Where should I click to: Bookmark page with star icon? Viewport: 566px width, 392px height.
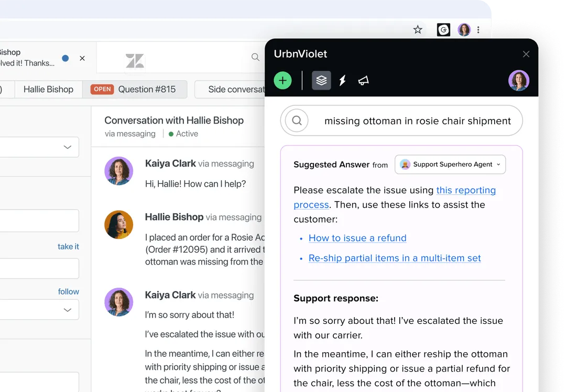point(418,29)
